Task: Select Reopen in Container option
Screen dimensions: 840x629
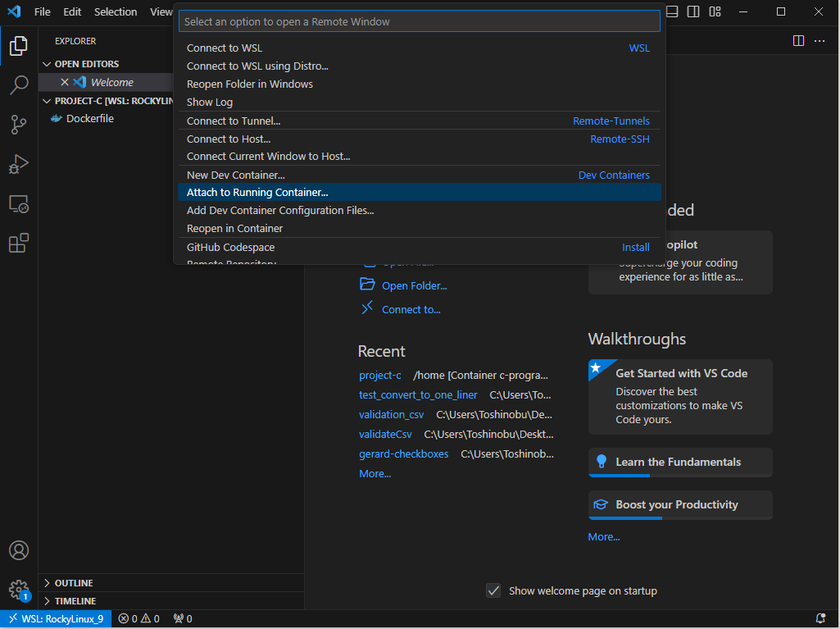Action: pyautogui.click(x=419, y=229)
